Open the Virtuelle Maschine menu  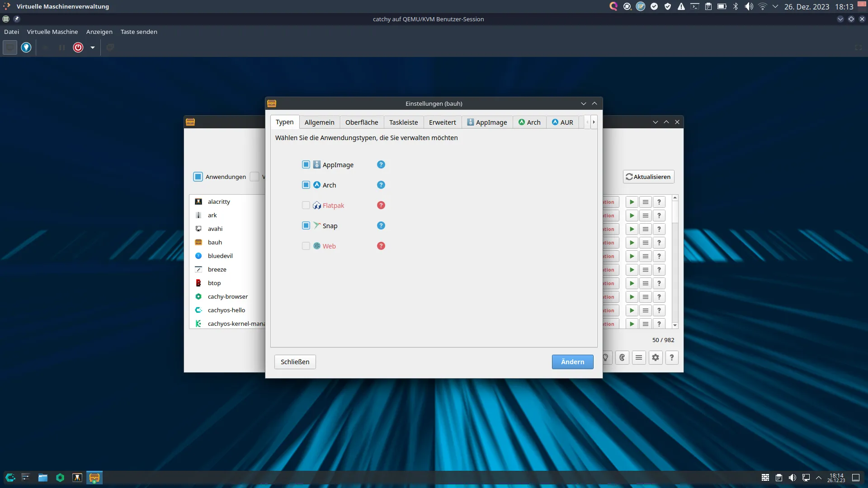(52, 32)
